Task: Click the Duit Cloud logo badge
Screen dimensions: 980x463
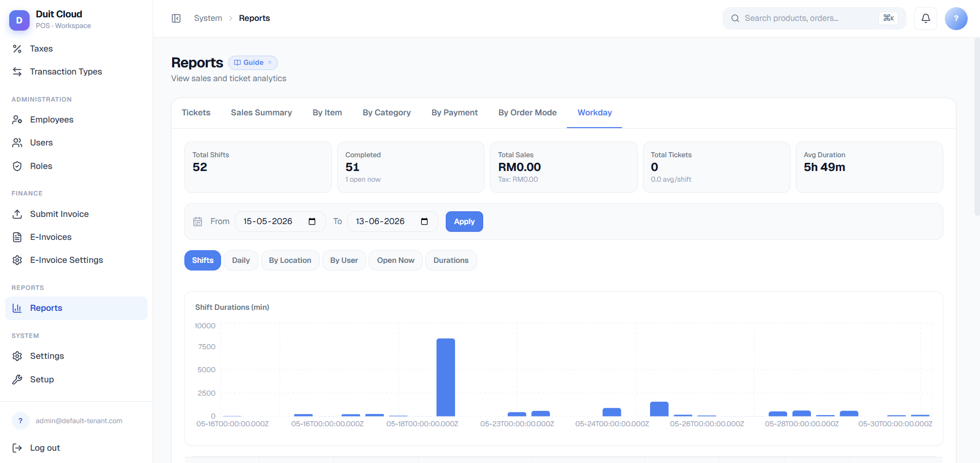Action: pyautogui.click(x=19, y=20)
